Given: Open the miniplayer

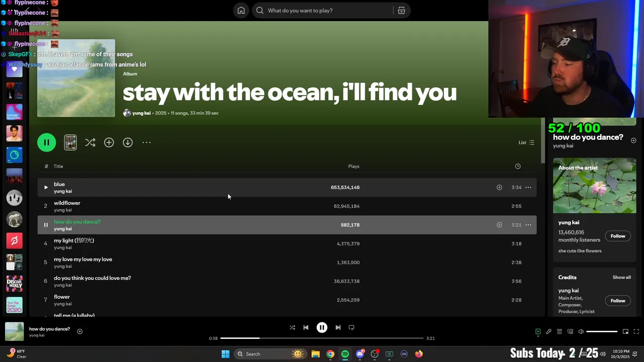Looking at the screenshot, I should [x=625, y=332].
